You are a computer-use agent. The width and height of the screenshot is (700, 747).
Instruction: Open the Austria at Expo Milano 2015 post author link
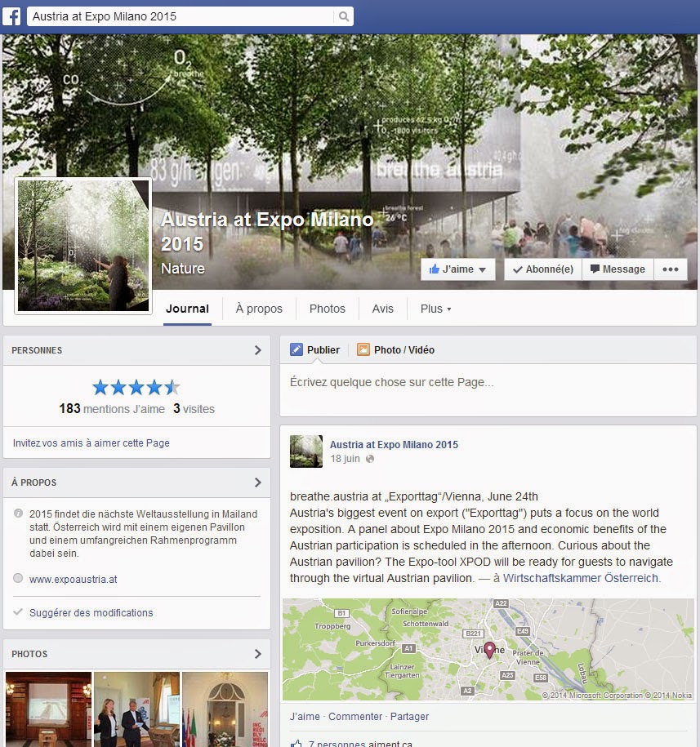pos(394,444)
